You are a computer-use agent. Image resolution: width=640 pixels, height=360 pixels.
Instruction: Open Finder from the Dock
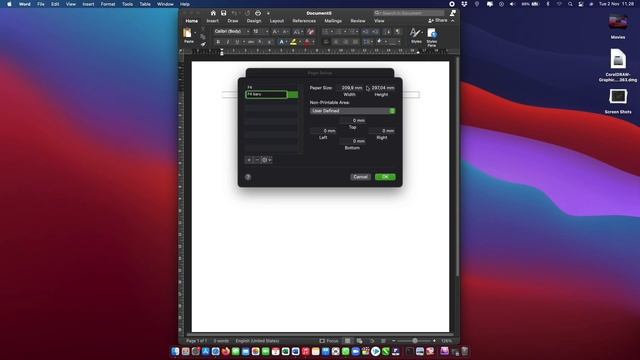[x=176, y=351]
